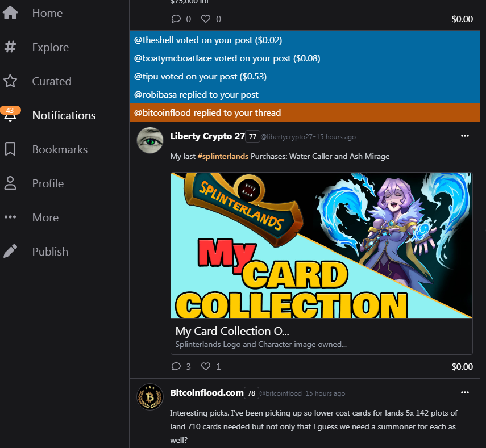The image size is (486, 448).
Task: Open @boatymcboatface vote notification
Action: (305, 58)
